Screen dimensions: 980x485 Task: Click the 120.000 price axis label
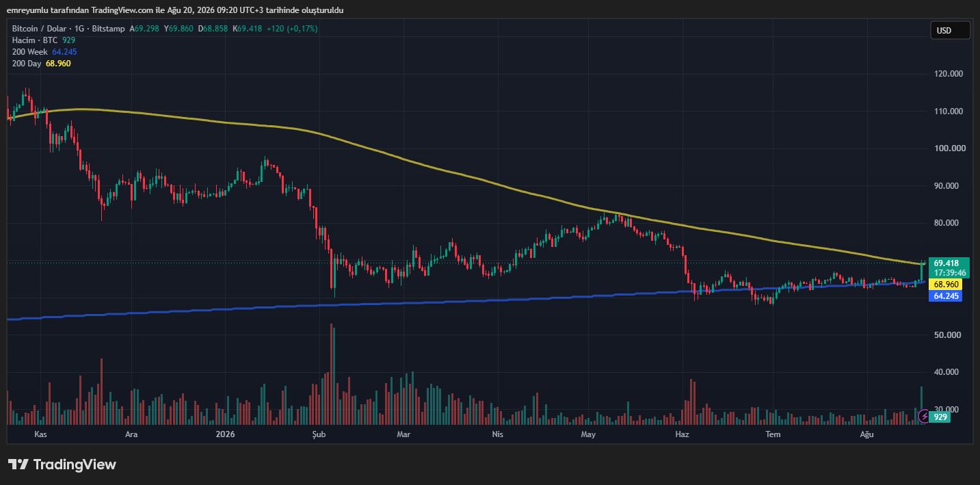tap(949, 74)
